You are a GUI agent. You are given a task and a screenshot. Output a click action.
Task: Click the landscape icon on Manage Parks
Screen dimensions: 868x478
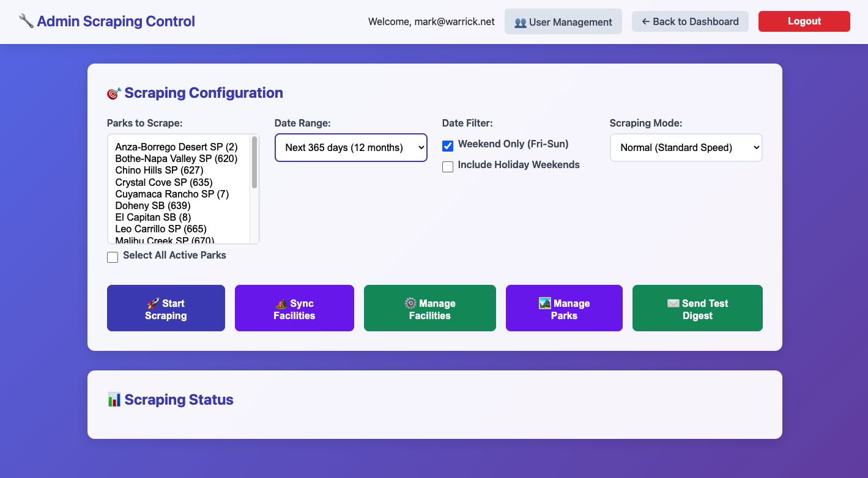(545, 303)
